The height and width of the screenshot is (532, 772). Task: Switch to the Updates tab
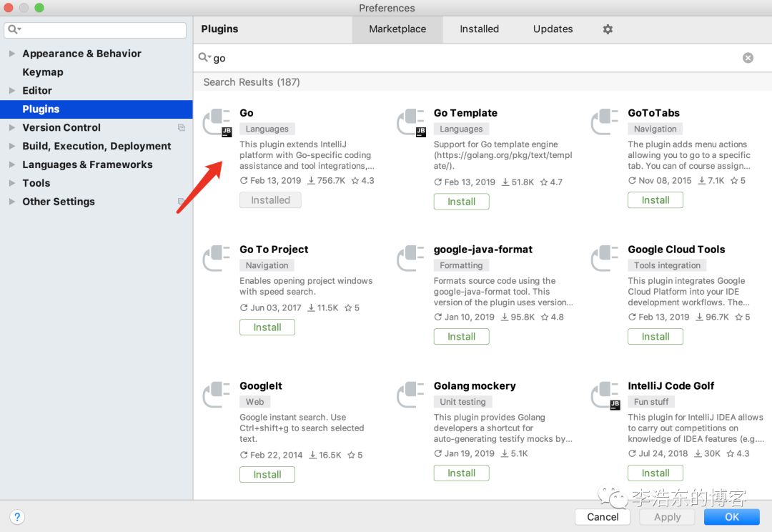point(553,29)
